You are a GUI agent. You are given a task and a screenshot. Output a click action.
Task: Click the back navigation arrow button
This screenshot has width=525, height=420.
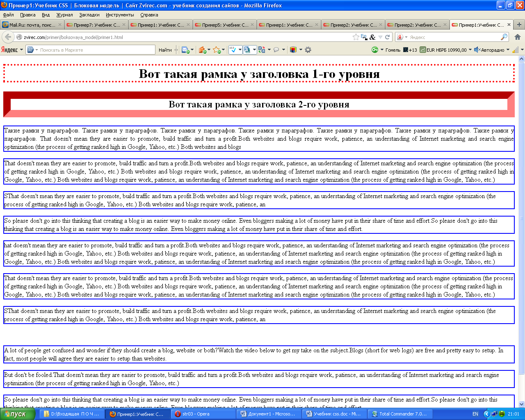point(7,37)
